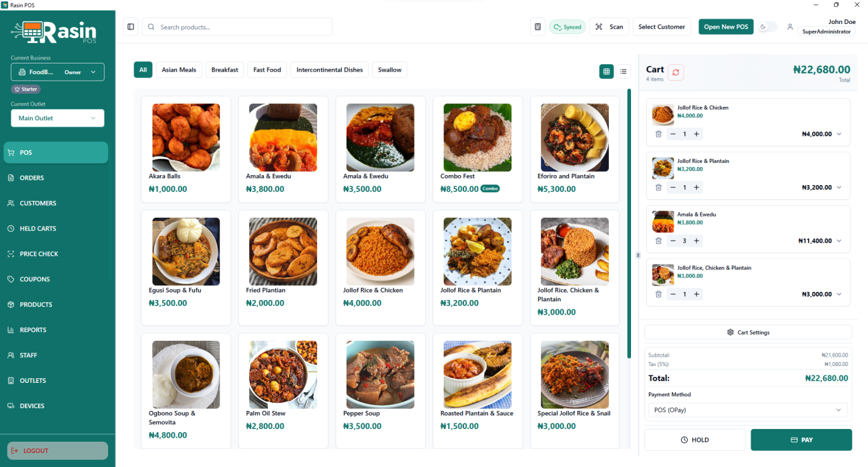
Task: Select the Breakfast category tab
Action: pyautogui.click(x=225, y=69)
